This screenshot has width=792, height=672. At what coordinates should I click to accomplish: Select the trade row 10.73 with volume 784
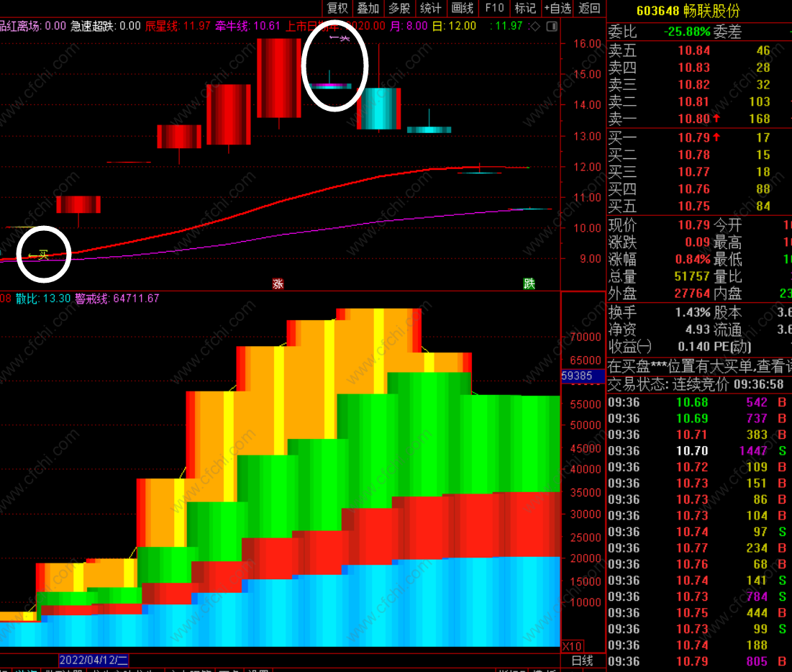pyautogui.click(x=699, y=596)
